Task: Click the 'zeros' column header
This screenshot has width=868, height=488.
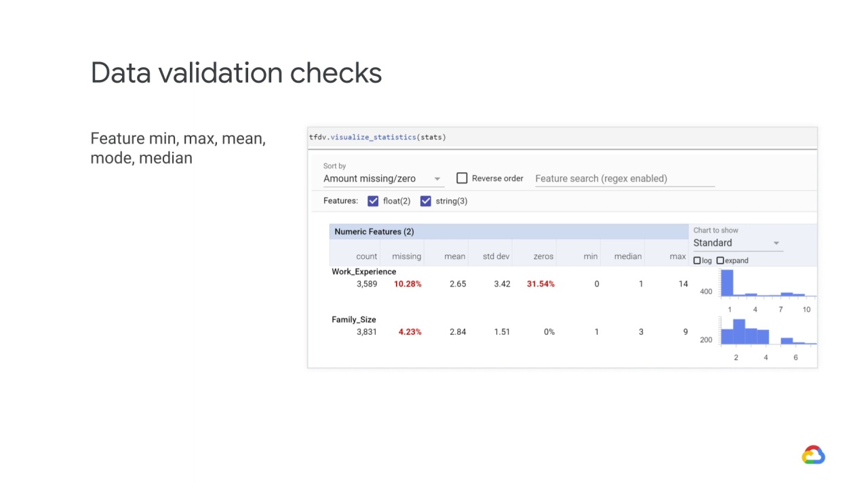Action: click(x=543, y=257)
